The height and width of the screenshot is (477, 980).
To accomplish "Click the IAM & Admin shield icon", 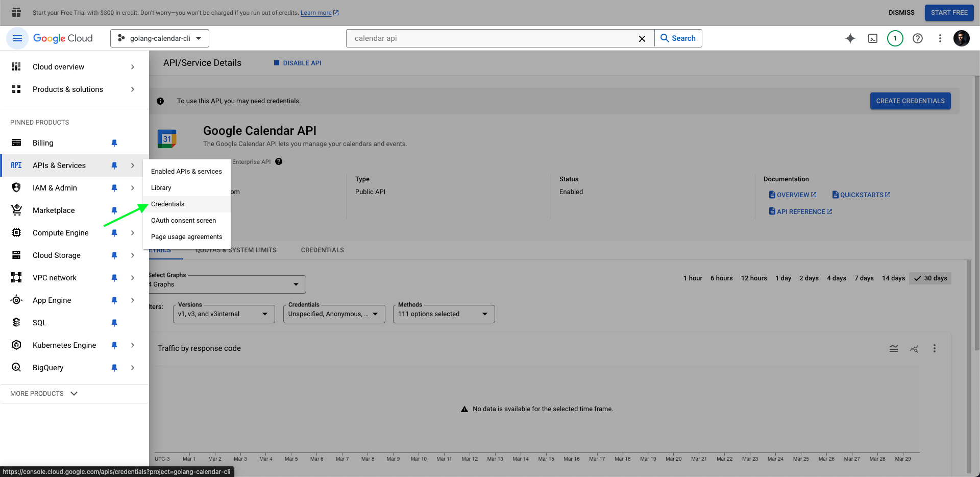I will click(x=16, y=188).
